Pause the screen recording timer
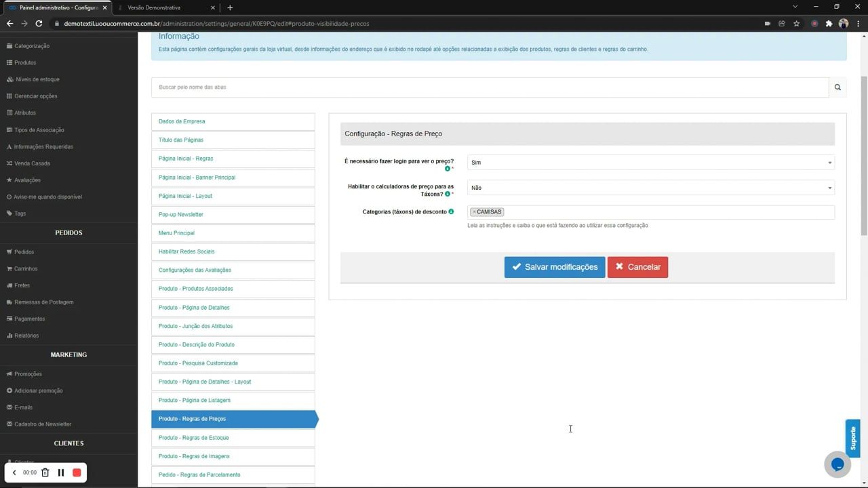 60,472
